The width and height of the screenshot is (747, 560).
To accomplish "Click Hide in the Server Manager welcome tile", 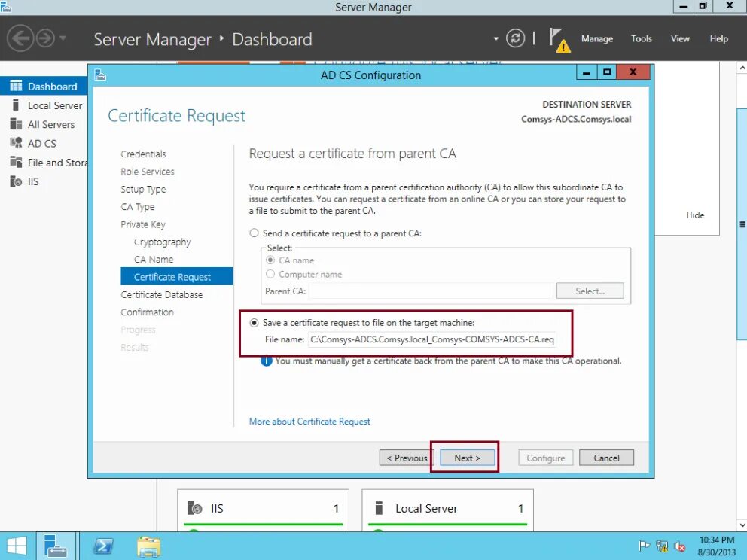I will pos(695,215).
